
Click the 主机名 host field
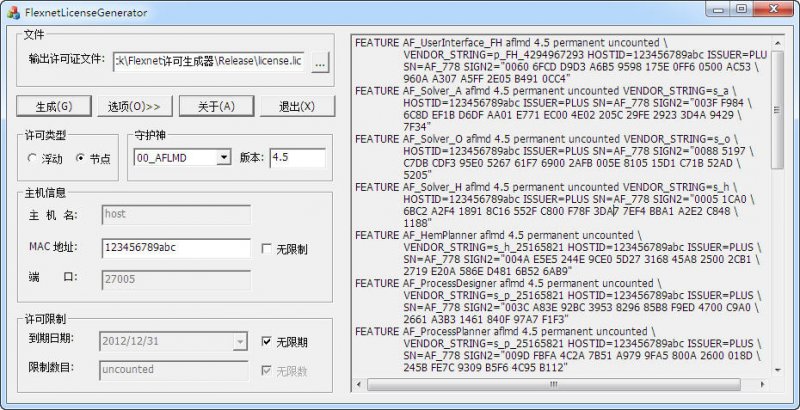tap(176, 215)
